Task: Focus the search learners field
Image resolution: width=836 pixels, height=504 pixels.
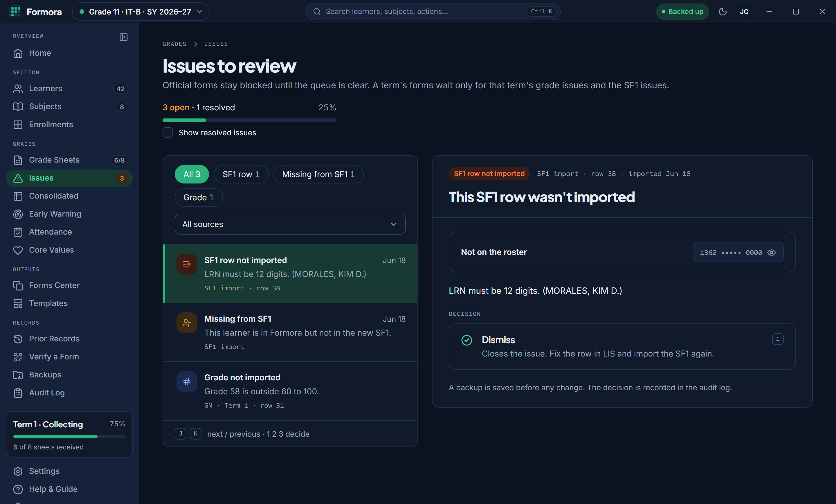Action: coord(433,12)
